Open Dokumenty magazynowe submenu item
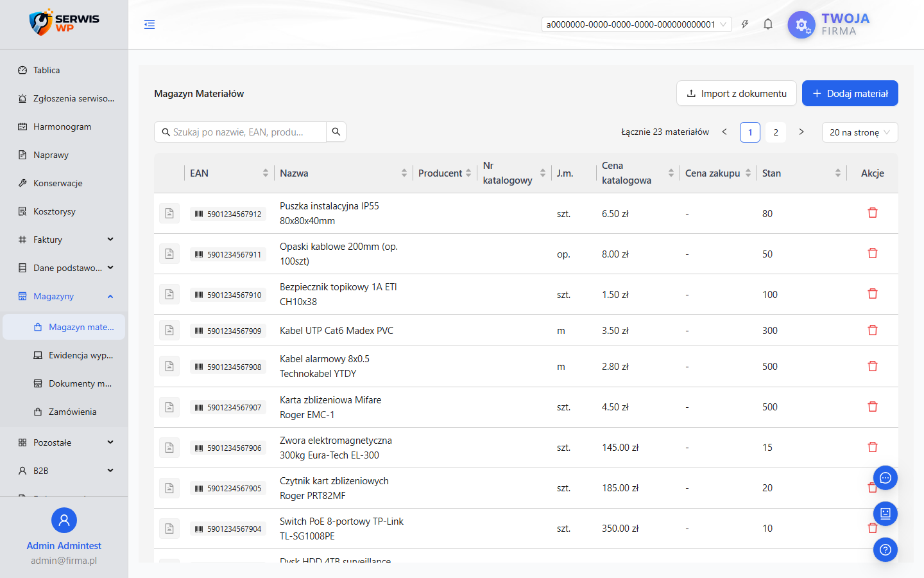The height and width of the screenshot is (578, 924). tap(64, 383)
